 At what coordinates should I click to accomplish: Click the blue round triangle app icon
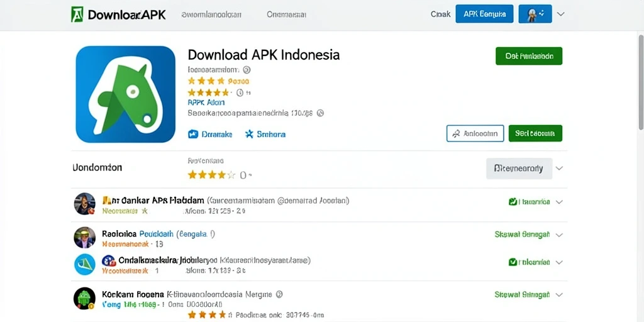point(85,265)
